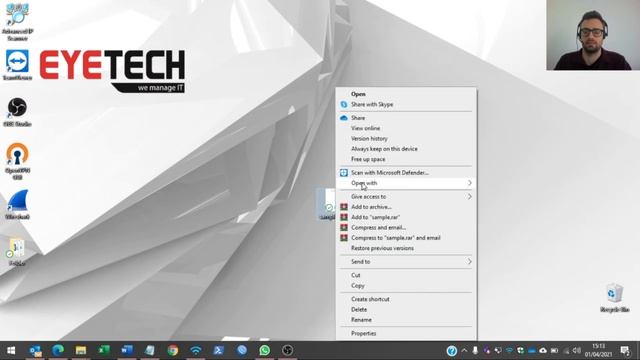Open the Windows Start menu

point(11,350)
